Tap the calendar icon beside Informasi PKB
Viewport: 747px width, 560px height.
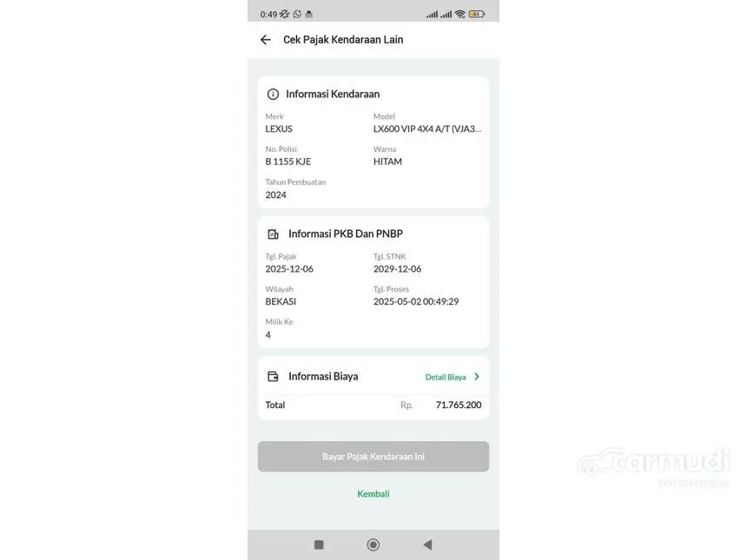point(273,234)
